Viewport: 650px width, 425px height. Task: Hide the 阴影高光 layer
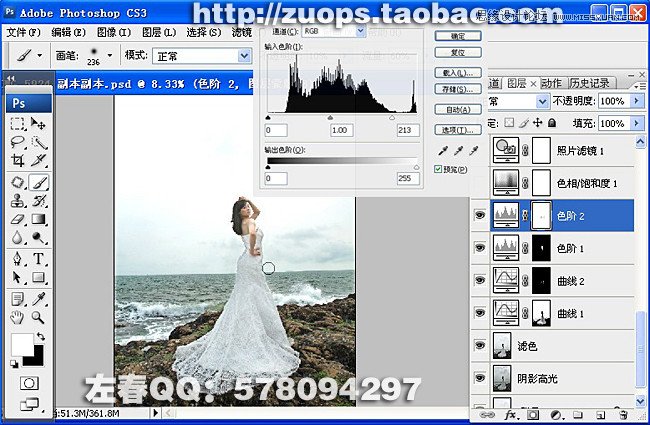[480, 378]
